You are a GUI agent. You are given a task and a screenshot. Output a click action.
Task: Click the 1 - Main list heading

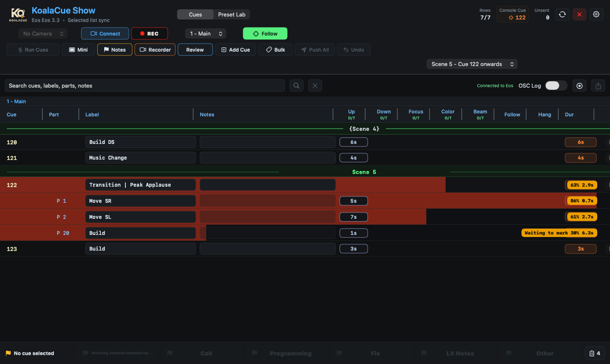(x=16, y=102)
